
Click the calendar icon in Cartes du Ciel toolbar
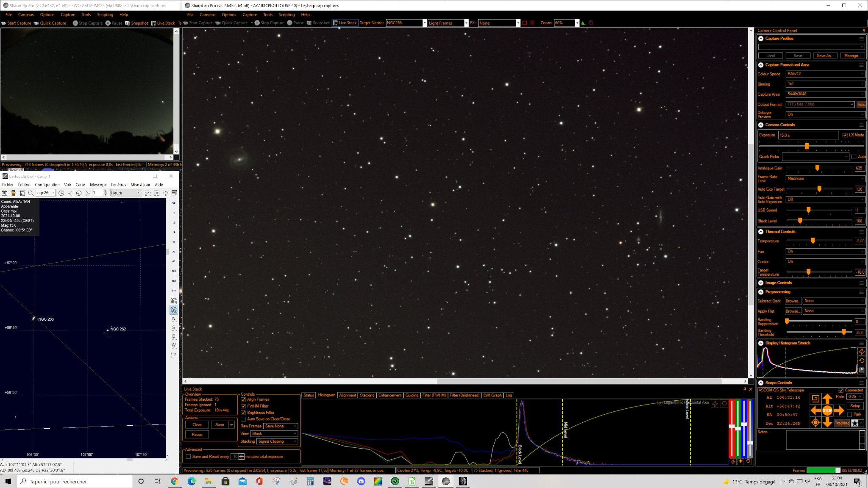point(5,193)
